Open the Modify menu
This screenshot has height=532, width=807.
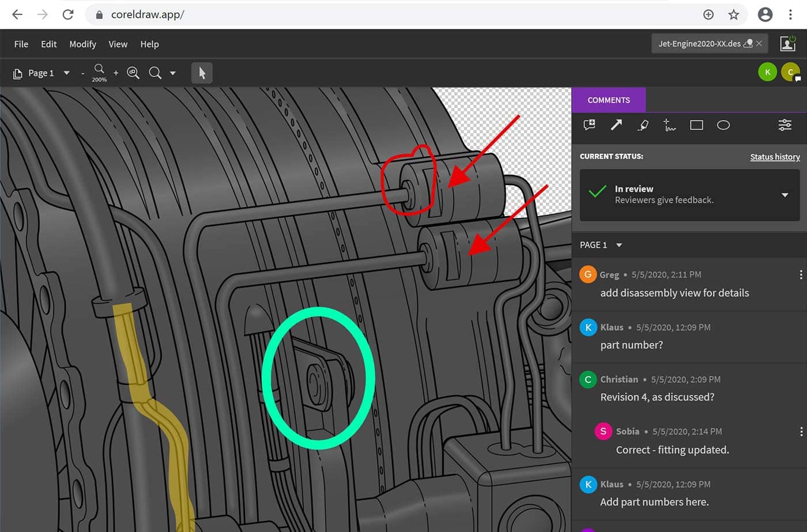tap(82, 44)
